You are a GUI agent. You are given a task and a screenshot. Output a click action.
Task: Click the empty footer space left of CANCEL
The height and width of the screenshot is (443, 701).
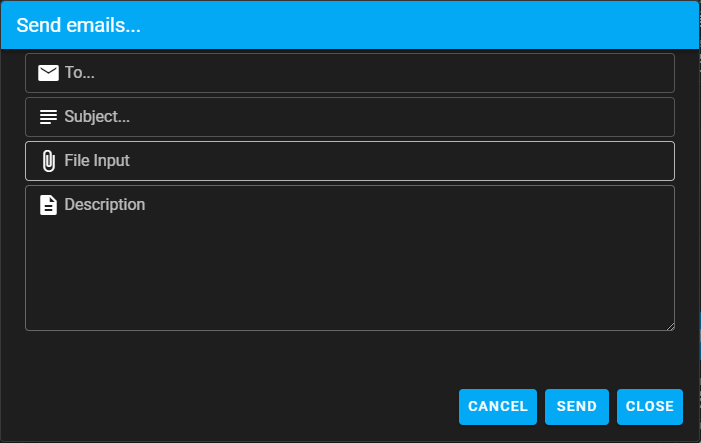pyautogui.click(x=230, y=407)
